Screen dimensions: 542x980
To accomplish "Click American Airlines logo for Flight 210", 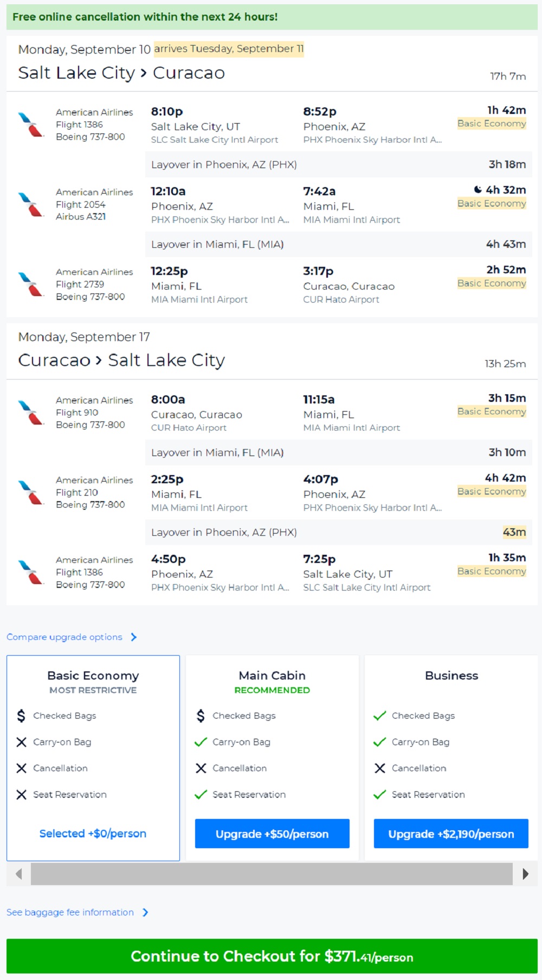I will [31, 492].
